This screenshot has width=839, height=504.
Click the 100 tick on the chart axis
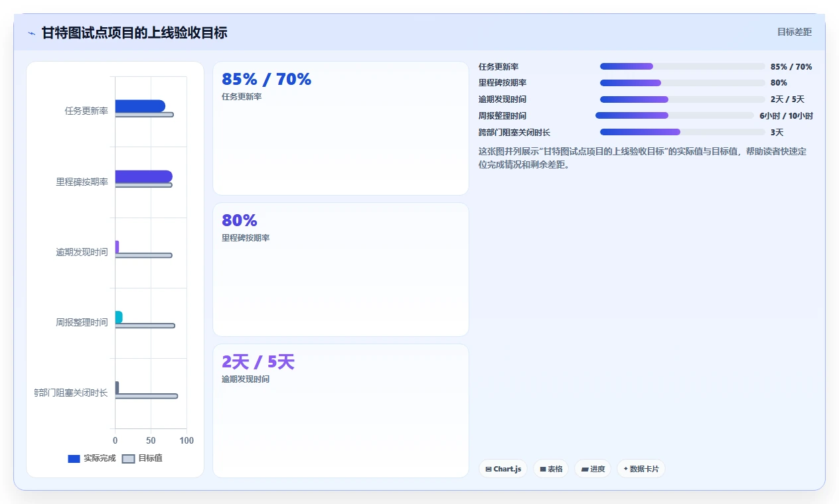coord(187,441)
